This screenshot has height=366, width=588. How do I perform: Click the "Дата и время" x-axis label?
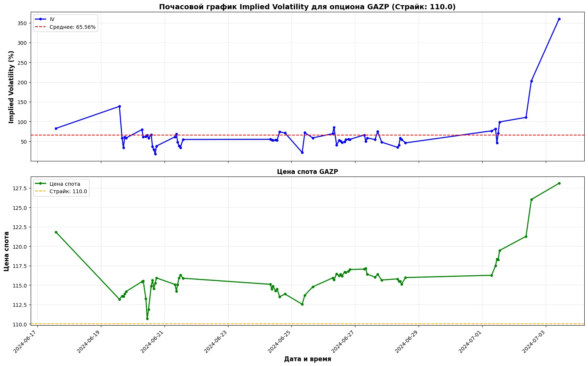pos(307,359)
